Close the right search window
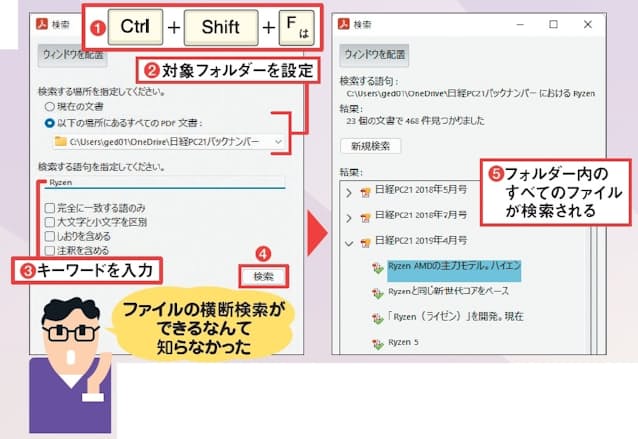Image resolution: width=638 pixels, height=439 pixels. coord(588,24)
